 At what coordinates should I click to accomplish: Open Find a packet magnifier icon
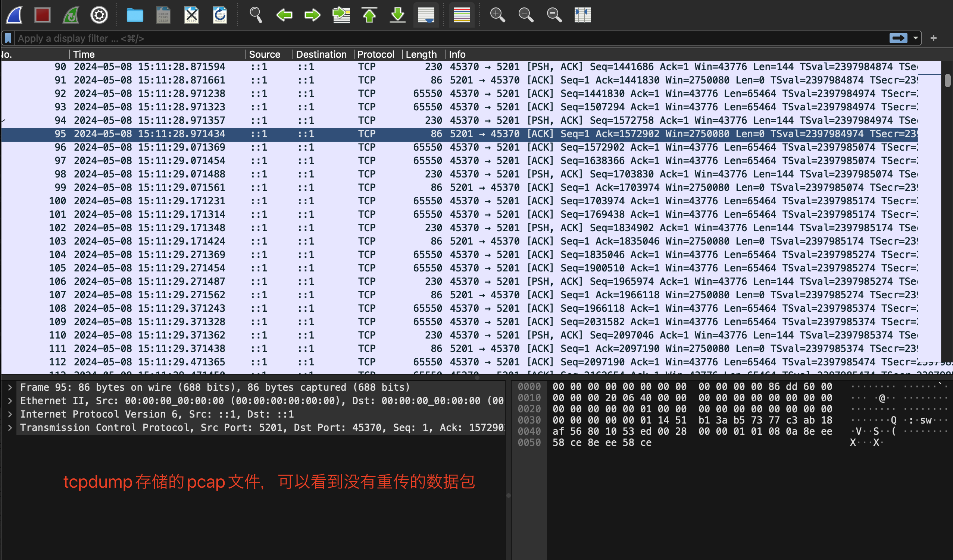click(x=256, y=15)
